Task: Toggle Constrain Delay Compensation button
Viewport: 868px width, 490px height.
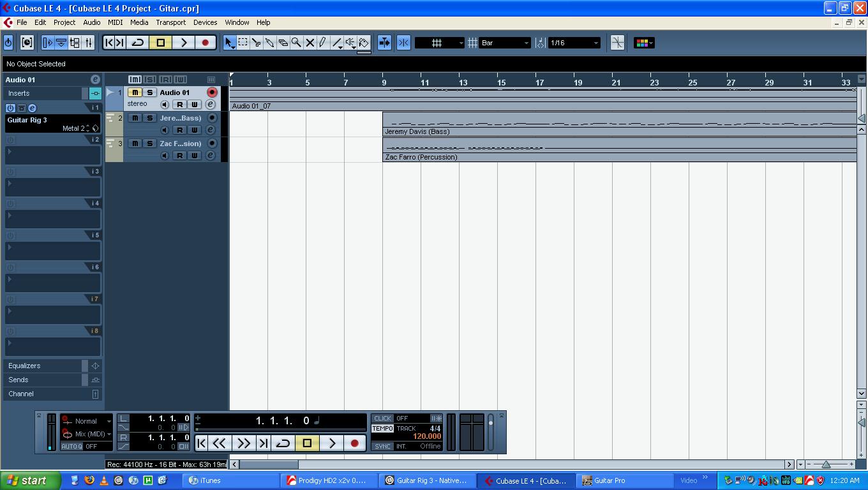Action: pos(27,43)
